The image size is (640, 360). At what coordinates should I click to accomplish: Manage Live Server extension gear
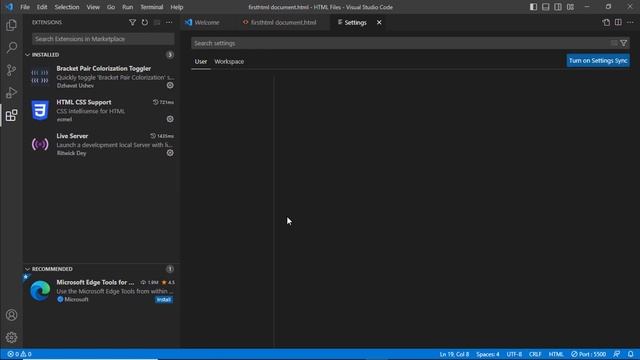tap(170, 153)
